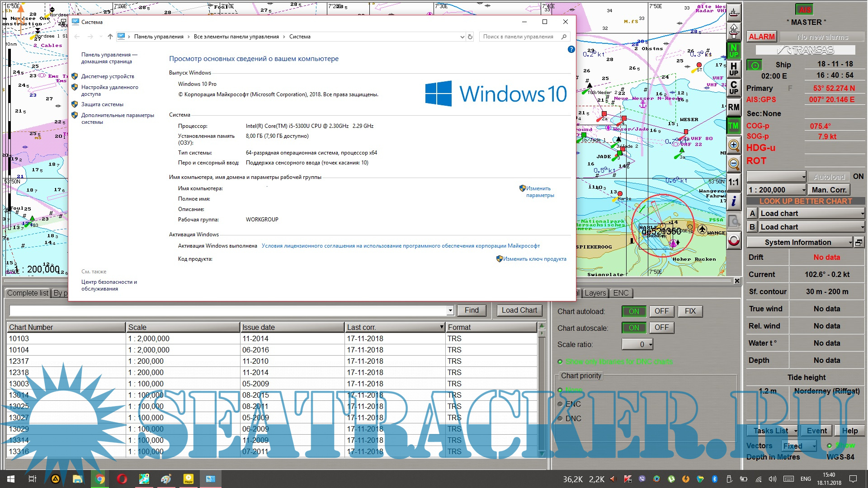Image resolution: width=868 pixels, height=488 pixels.
Task: Open the chart info 'i' tool
Action: point(734,202)
